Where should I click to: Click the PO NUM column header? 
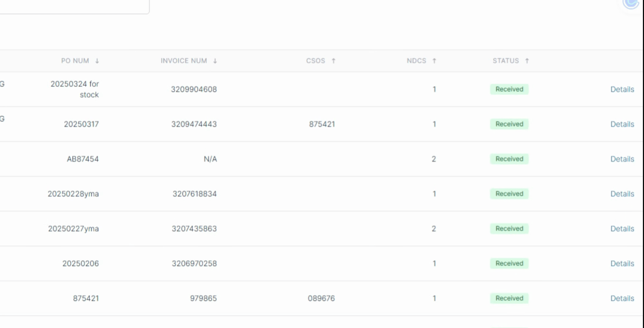pos(75,61)
